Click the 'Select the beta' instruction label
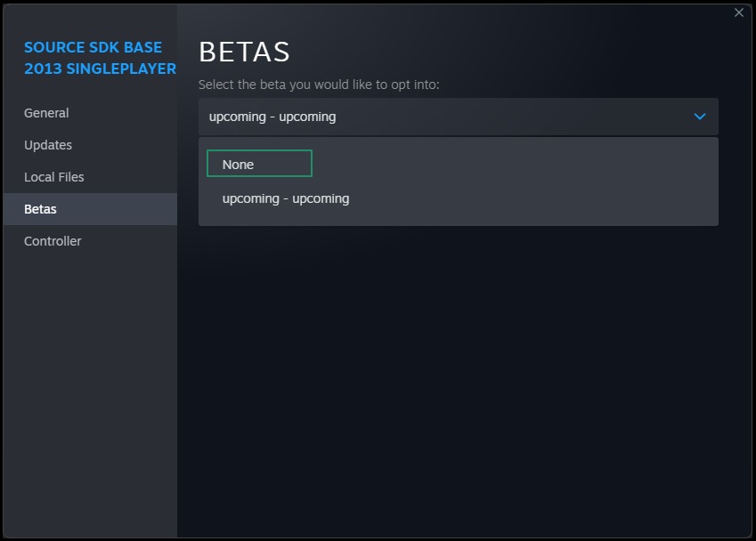Image resolution: width=756 pixels, height=541 pixels. point(319,85)
